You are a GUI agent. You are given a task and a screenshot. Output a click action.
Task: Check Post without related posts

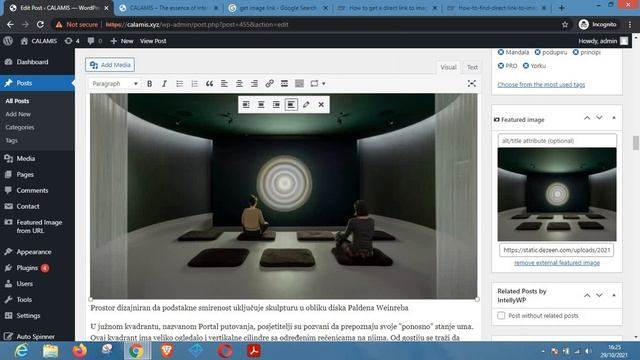pyautogui.click(x=501, y=316)
